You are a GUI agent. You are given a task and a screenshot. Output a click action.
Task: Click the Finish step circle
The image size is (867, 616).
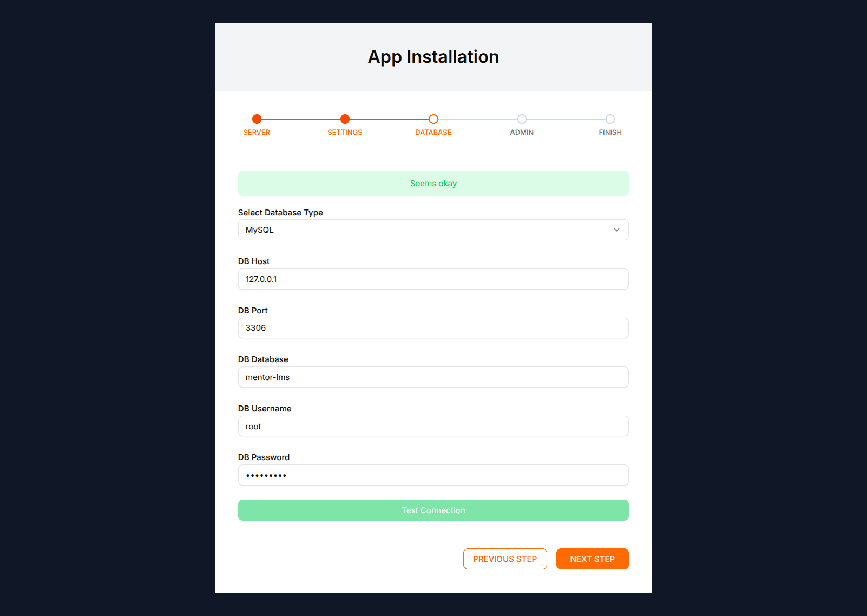pos(610,119)
